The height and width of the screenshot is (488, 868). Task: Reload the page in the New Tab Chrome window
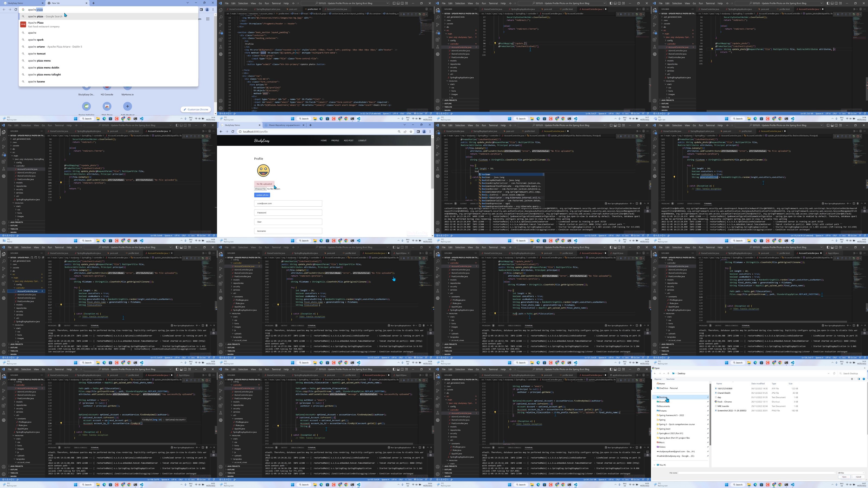click(15, 9)
